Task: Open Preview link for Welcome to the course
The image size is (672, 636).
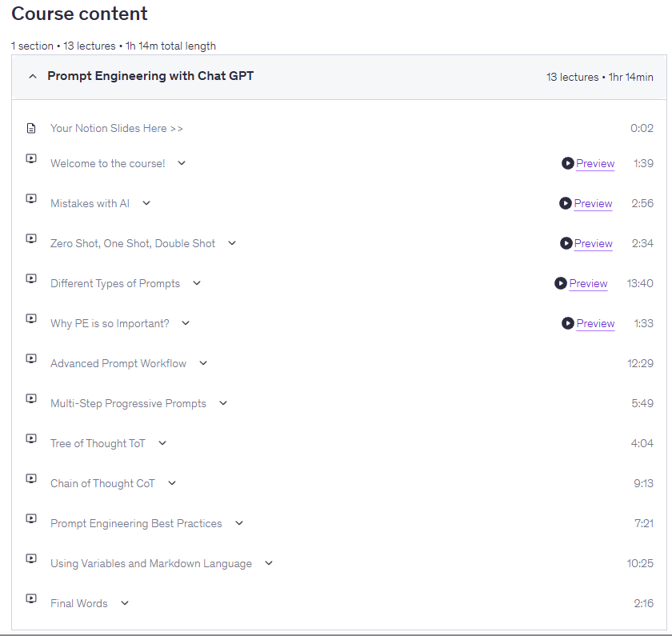Action: pyautogui.click(x=595, y=164)
